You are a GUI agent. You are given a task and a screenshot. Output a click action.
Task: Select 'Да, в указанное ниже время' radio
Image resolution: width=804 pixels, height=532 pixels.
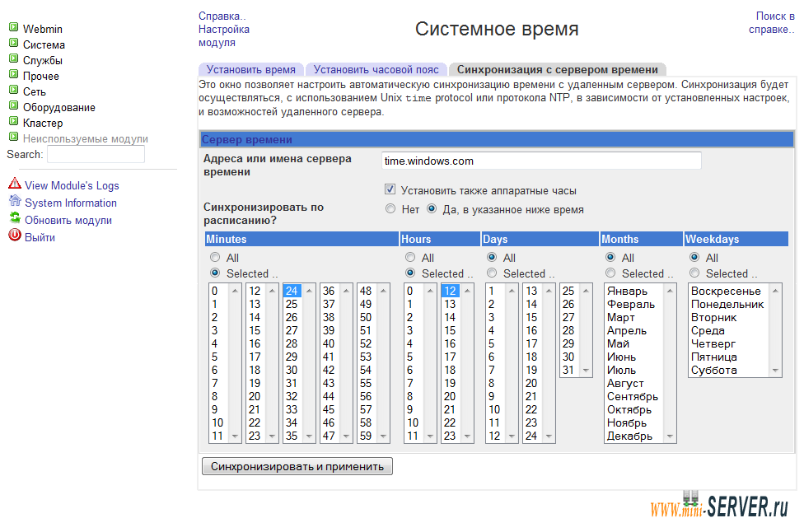click(x=432, y=208)
